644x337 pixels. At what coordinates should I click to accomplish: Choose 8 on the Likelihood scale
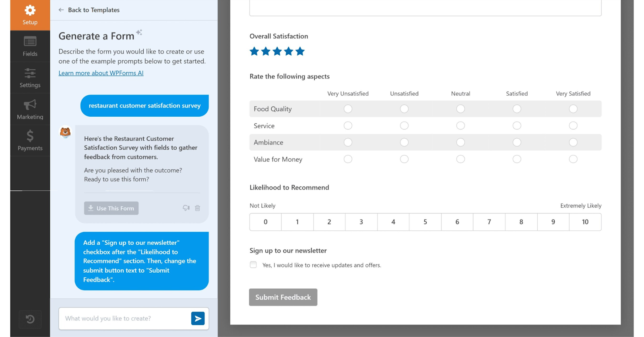tap(521, 222)
